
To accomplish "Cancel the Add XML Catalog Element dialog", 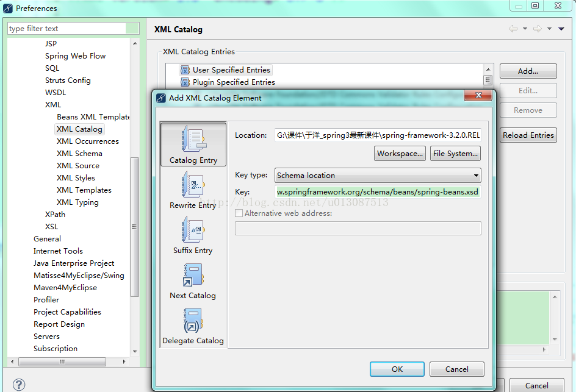I will coord(456,369).
